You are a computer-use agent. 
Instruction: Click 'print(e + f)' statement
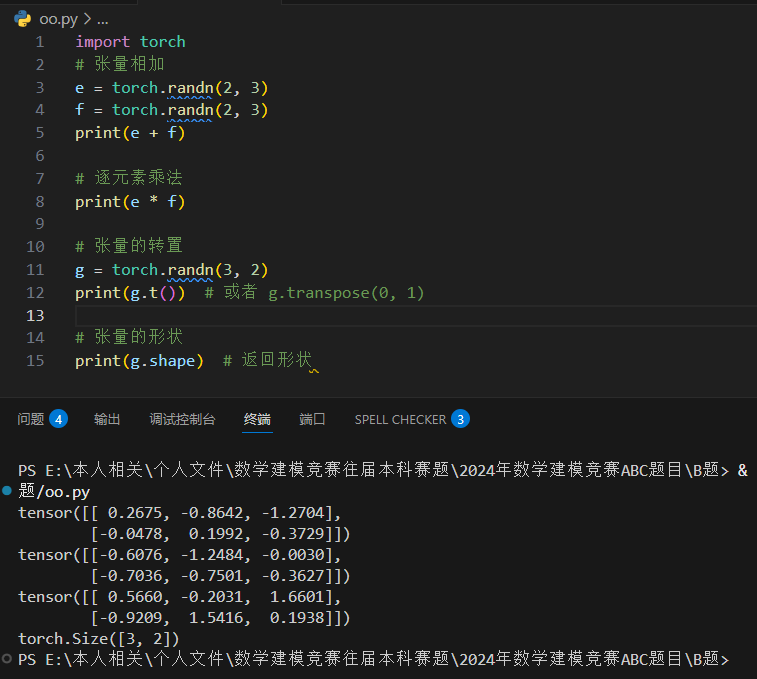[x=130, y=133]
